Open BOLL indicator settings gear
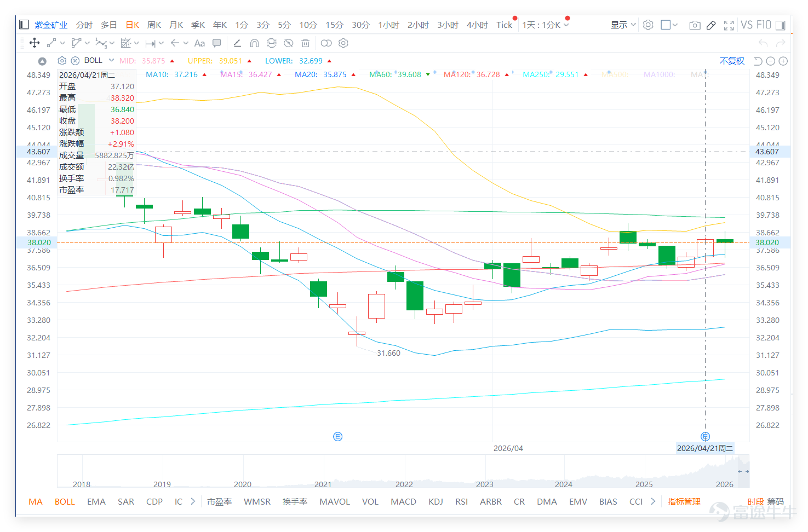Image resolution: width=808 pixels, height=532 pixels. click(62, 61)
